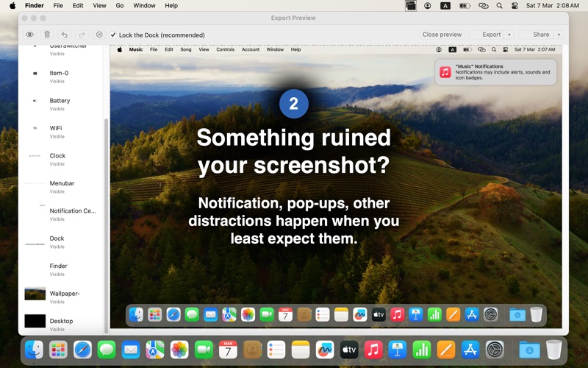Open Freeform from the bottom Dock
The height and width of the screenshot is (368, 588).
[325, 350]
